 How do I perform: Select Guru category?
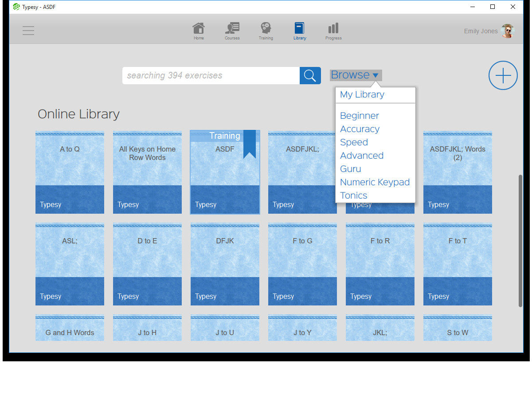pos(351,169)
